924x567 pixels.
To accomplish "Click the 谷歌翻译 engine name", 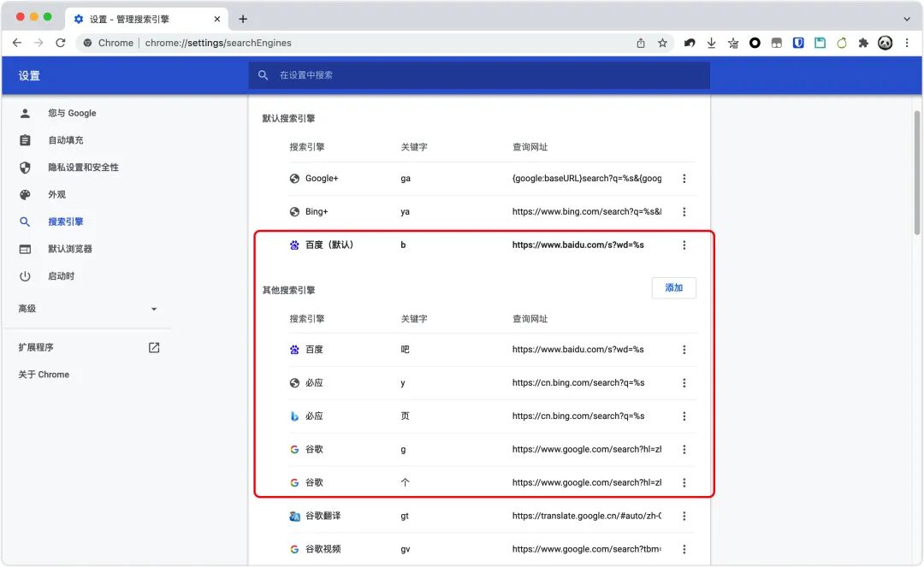I will click(323, 516).
